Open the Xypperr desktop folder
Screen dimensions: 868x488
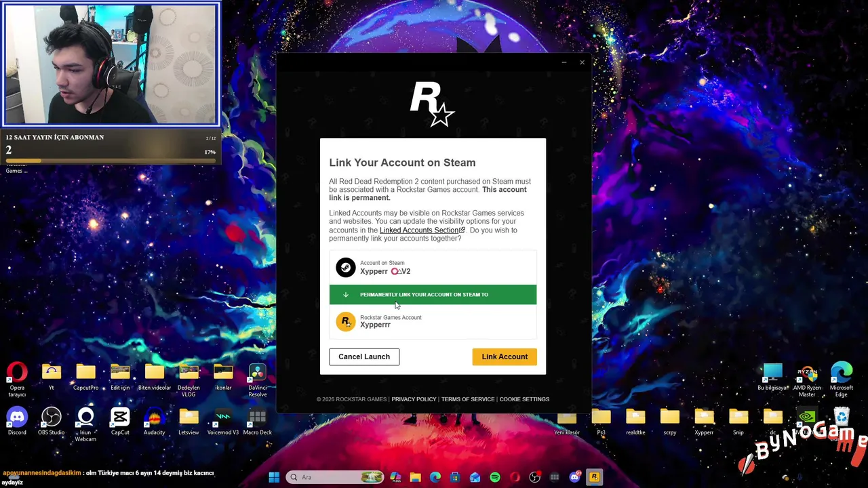(704, 422)
